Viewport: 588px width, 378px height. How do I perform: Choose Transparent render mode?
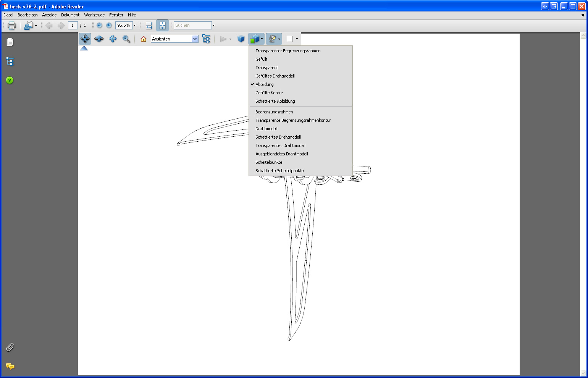point(300,68)
